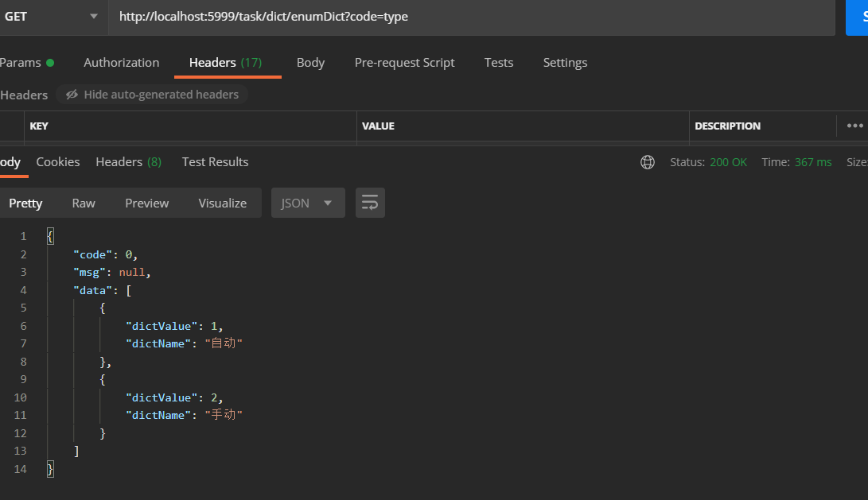The width and height of the screenshot is (868, 500).
Task: Open the headers table three-dots options
Action: 854,126
